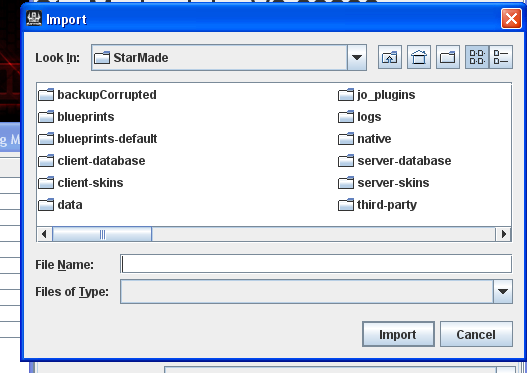Click the File Name input field

click(x=316, y=264)
